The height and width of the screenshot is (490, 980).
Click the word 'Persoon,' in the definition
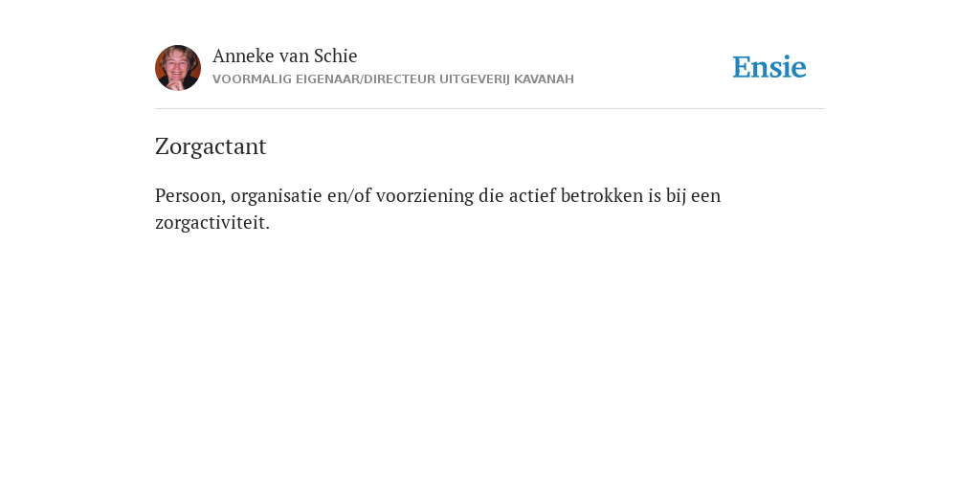coord(190,195)
